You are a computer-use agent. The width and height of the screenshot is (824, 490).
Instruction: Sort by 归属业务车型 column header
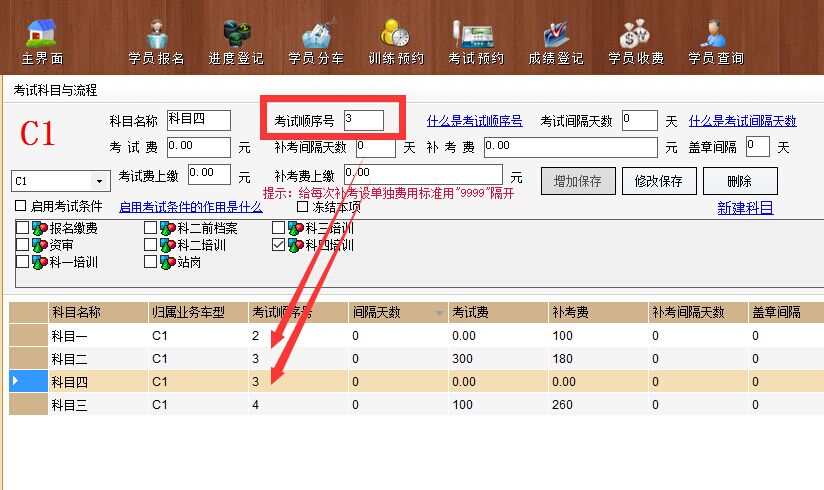pyautogui.click(x=198, y=312)
